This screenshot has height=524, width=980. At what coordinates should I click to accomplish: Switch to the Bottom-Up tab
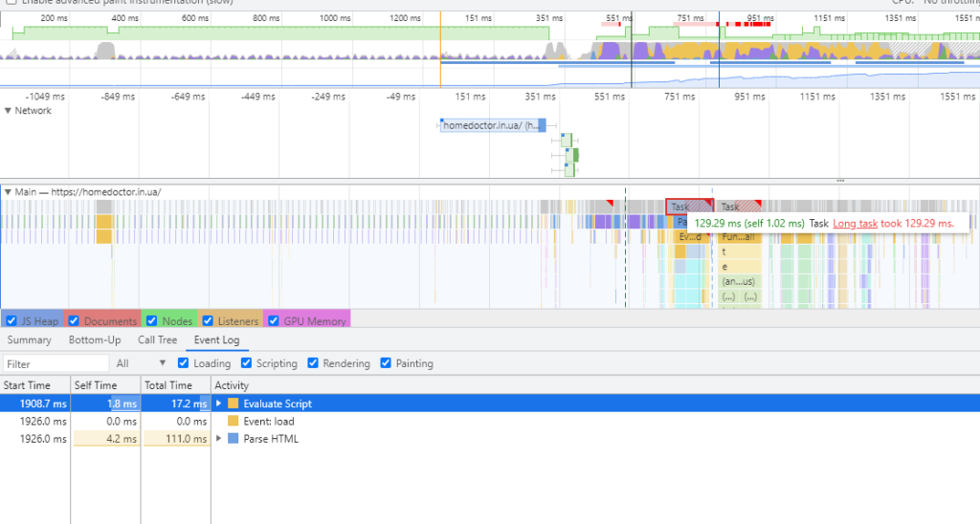click(95, 339)
